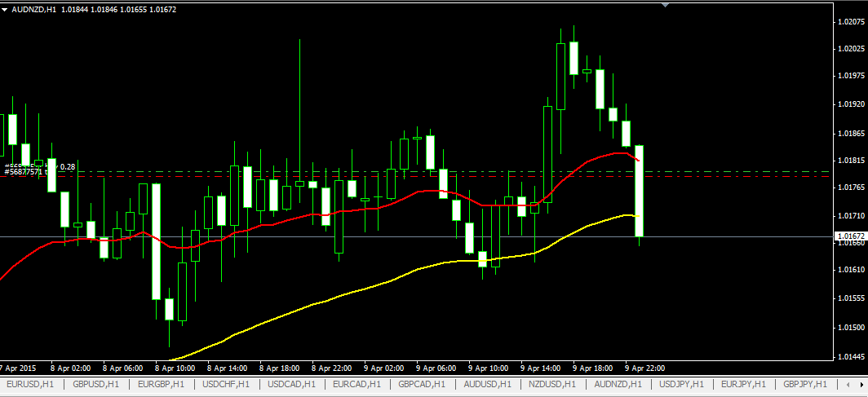The height and width of the screenshot is (397, 868).
Task: Open the USDJPY,H1 tab
Action: point(683,384)
